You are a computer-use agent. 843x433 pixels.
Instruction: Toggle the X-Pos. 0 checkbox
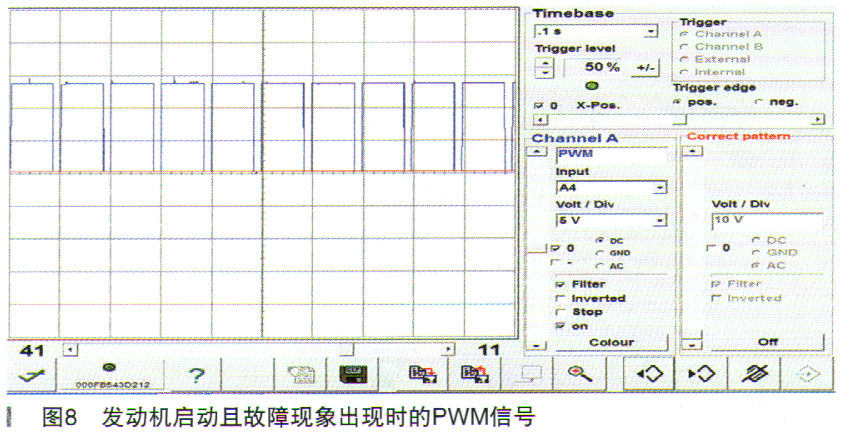539,106
